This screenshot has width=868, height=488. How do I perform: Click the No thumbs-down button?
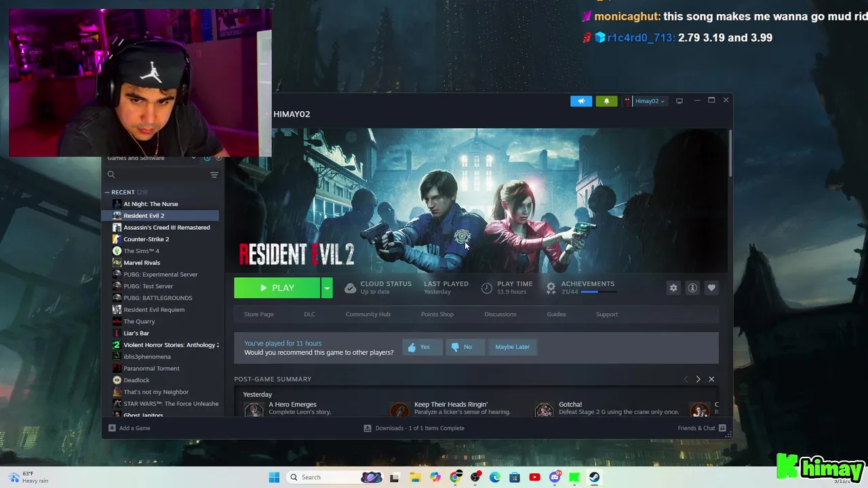(x=465, y=347)
